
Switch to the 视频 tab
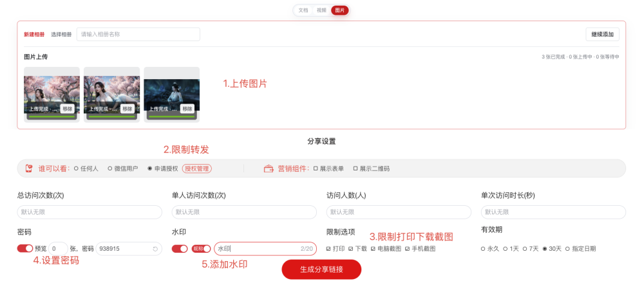click(321, 10)
